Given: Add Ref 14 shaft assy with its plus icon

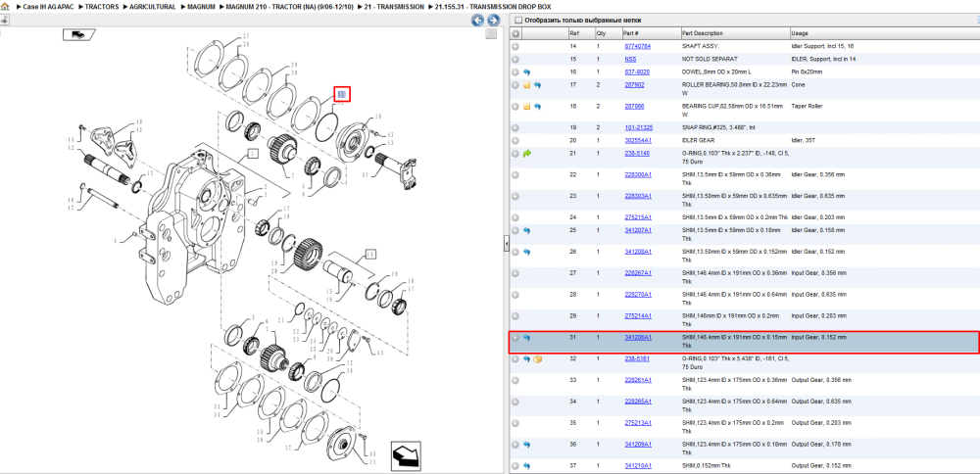Looking at the screenshot, I should (x=515, y=46).
